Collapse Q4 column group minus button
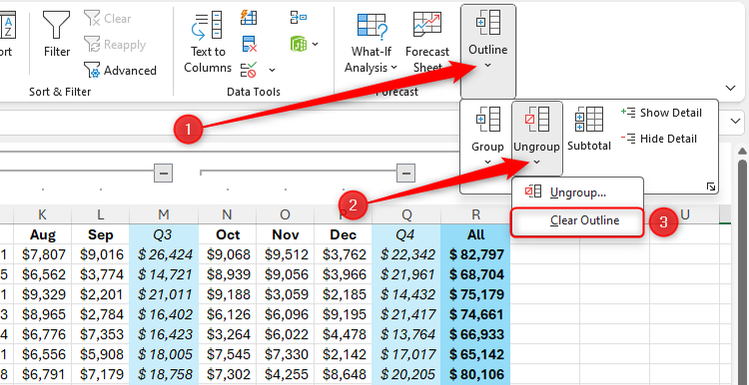This screenshot has width=749, height=385. [406, 173]
